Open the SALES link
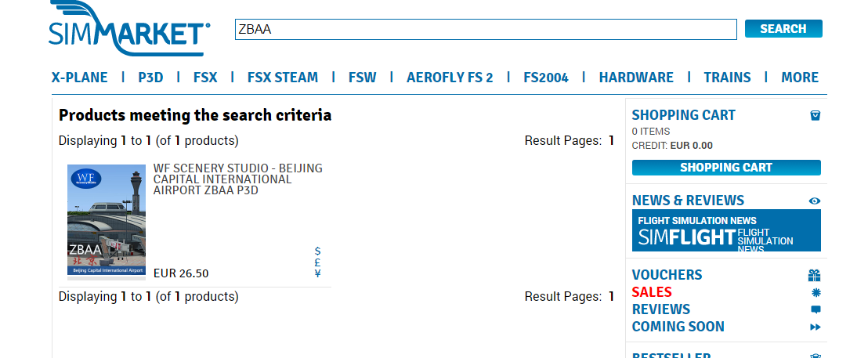 coord(652,292)
